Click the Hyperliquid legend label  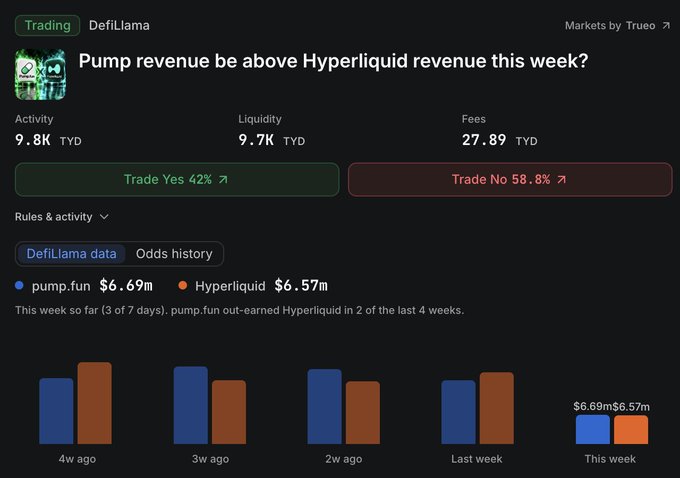tap(230, 286)
